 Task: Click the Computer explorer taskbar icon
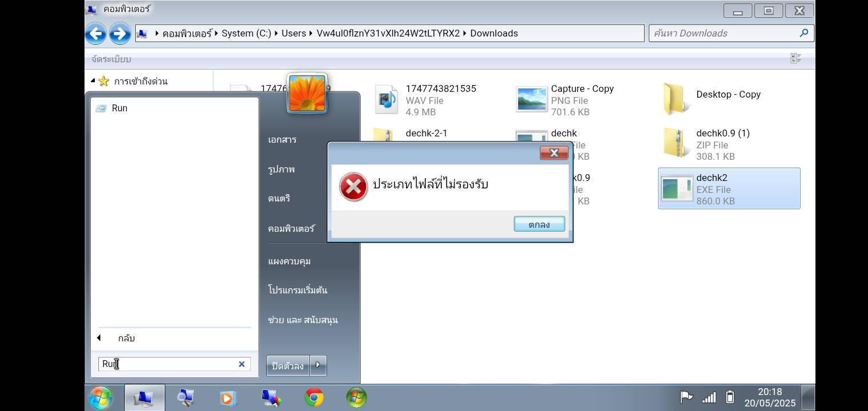[143, 398]
